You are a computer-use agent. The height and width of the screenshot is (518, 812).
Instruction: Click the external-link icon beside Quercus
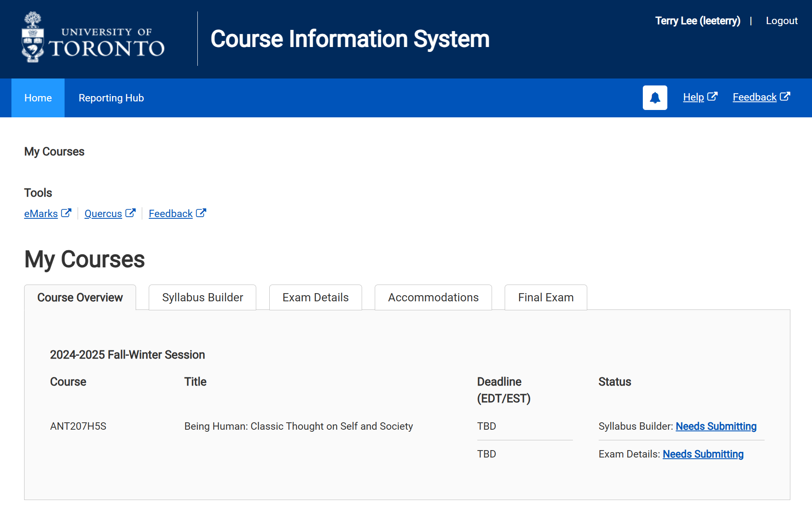(x=131, y=212)
